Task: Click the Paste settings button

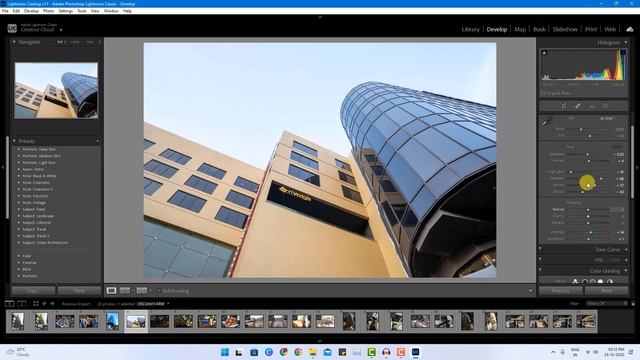Action: pos(79,291)
